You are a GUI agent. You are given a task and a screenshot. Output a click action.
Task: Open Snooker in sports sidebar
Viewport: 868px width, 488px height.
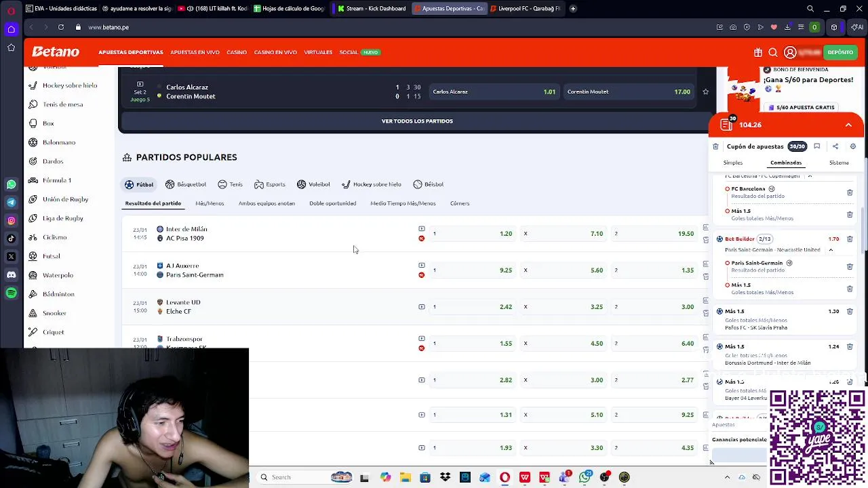pyautogui.click(x=54, y=313)
